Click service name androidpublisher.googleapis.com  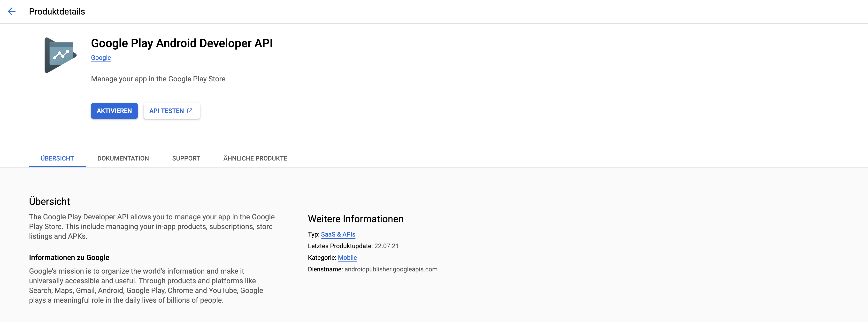coord(391,269)
